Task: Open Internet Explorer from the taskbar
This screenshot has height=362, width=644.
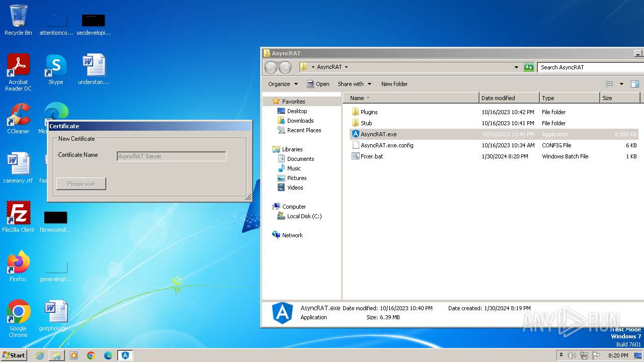Action: [40, 355]
